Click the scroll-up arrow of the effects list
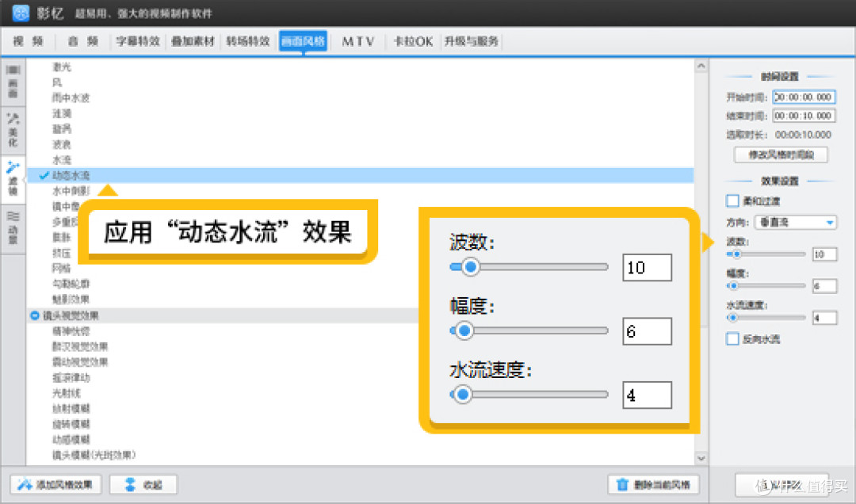856x504 pixels. (701, 66)
